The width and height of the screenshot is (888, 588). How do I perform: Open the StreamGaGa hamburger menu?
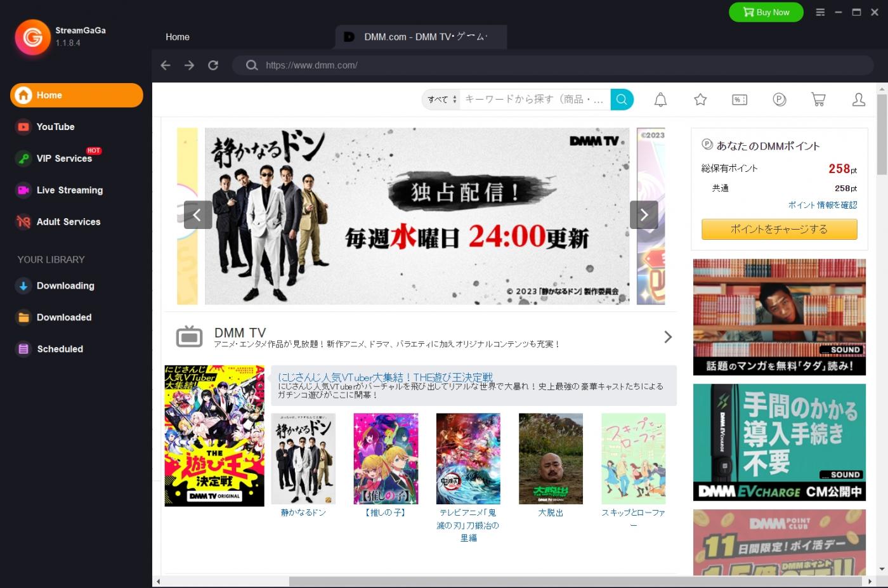point(820,12)
